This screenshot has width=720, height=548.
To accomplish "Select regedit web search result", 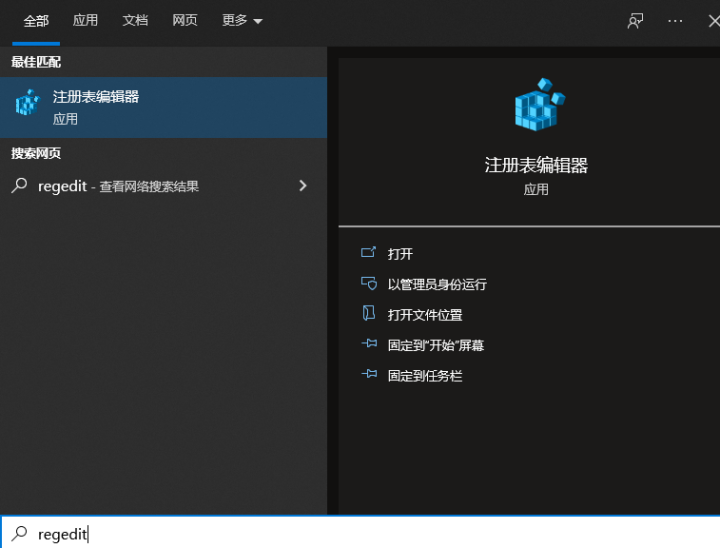I will (x=163, y=186).
